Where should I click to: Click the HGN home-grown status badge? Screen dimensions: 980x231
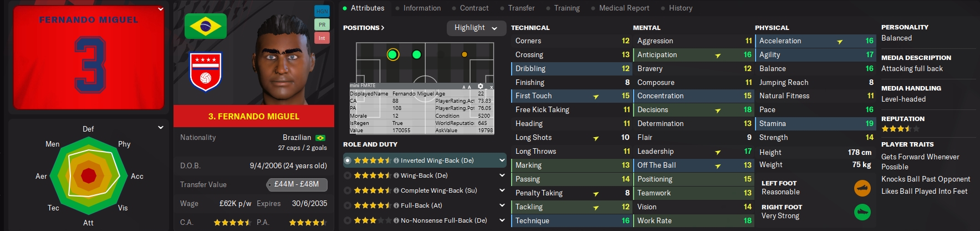(x=321, y=11)
